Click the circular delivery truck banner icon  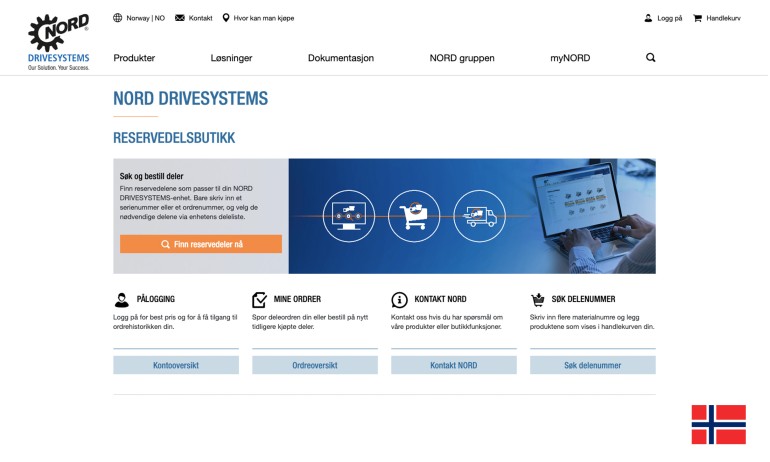coord(479,216)
